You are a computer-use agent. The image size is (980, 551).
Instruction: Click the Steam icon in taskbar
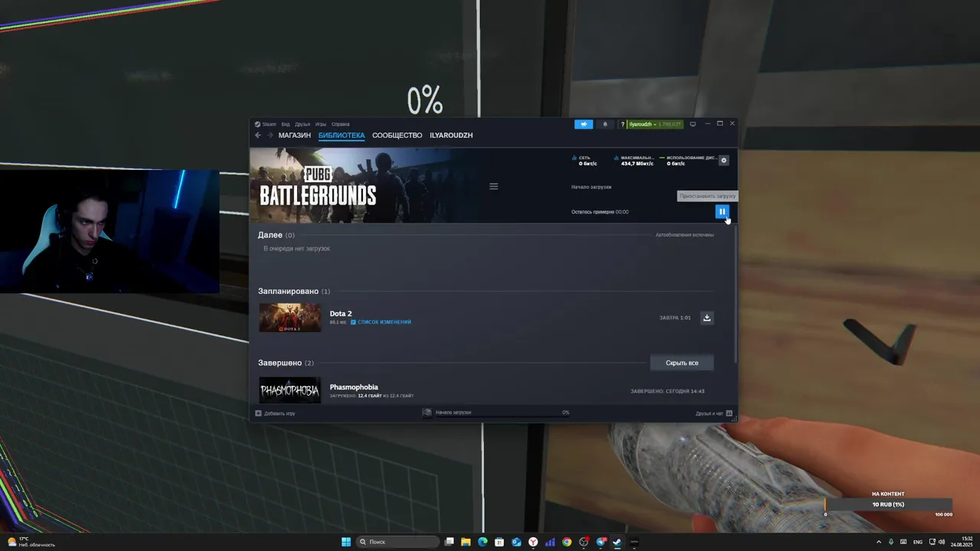point(617,542)
